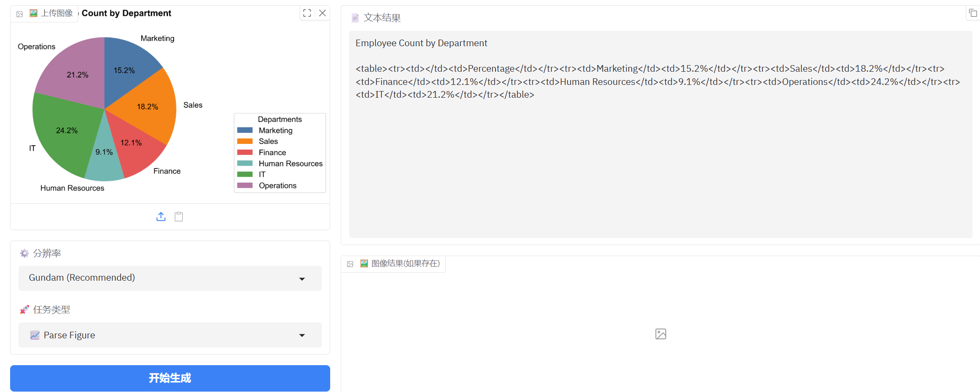Paste image from clipboard icon
The height and width of the screenshot is (392, 980).
point(179,216)
